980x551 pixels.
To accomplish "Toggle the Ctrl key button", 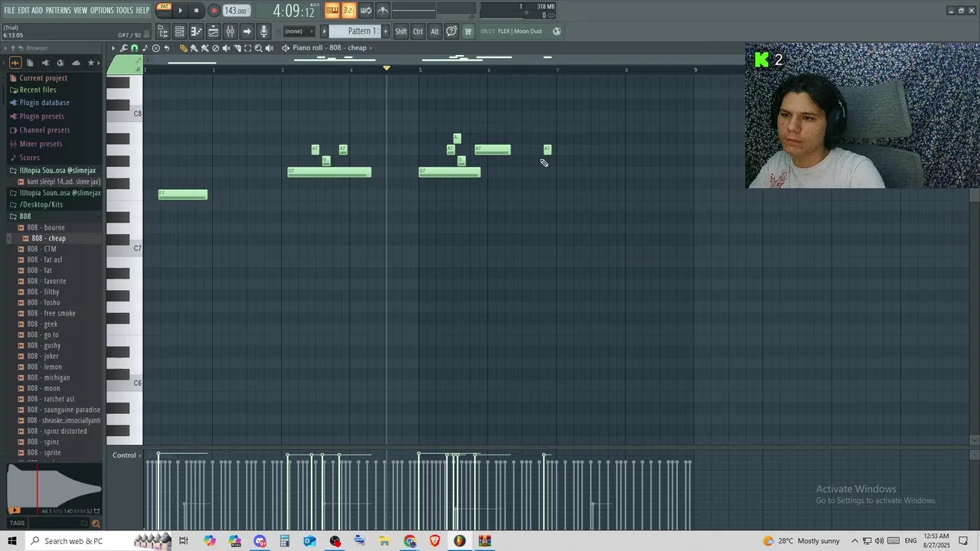I will tap(418, 31).
